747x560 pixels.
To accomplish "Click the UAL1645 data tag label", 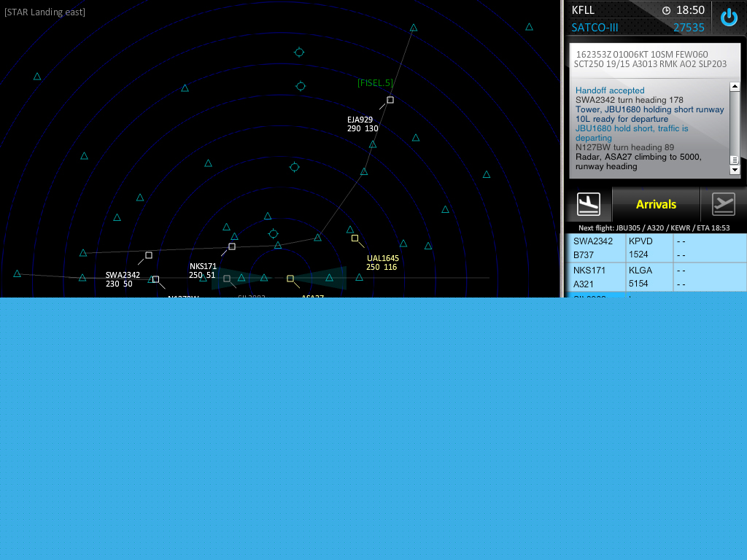I will point(382,262).
